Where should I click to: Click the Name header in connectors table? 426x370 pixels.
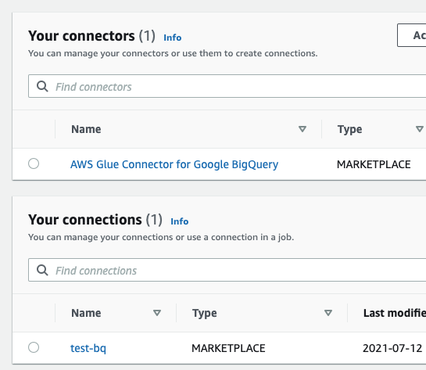click(86, 129)
